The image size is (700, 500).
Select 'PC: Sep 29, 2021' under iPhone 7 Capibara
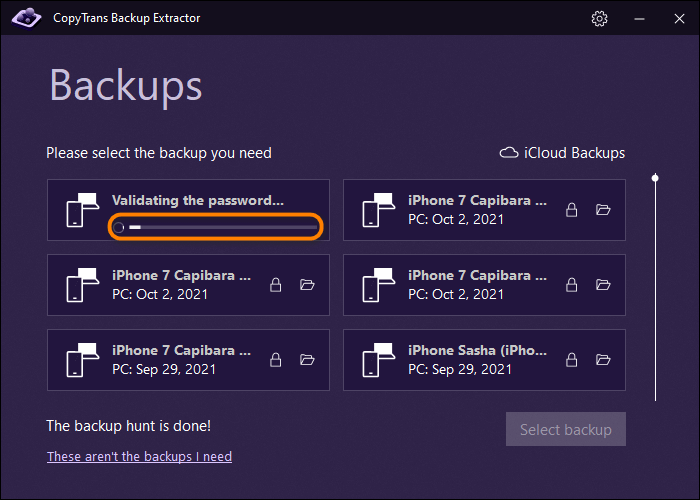click(164, 369)
